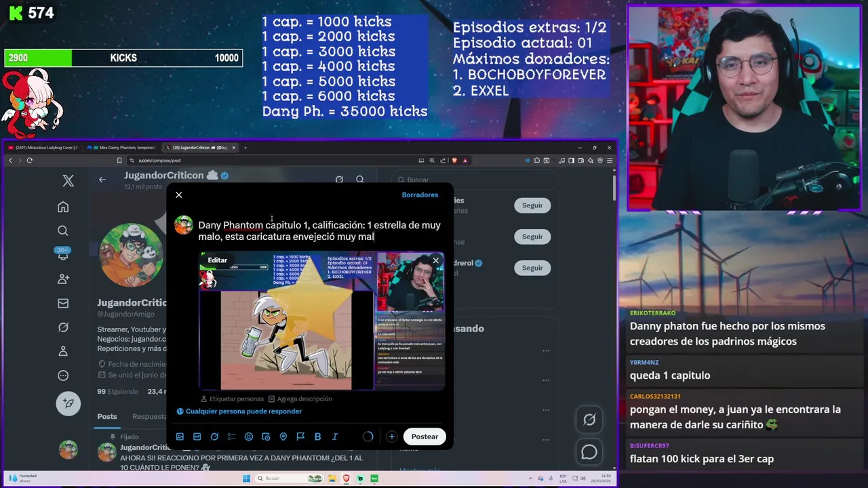Add media image to the post
Image resolution: width=868 pixels, height=488 pixels.
point(180,437)
